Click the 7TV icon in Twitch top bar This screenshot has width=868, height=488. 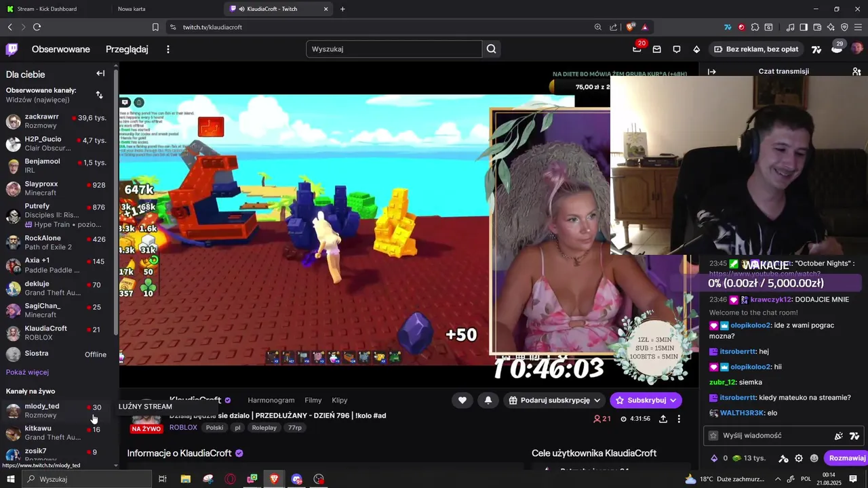tap(816, 49)
